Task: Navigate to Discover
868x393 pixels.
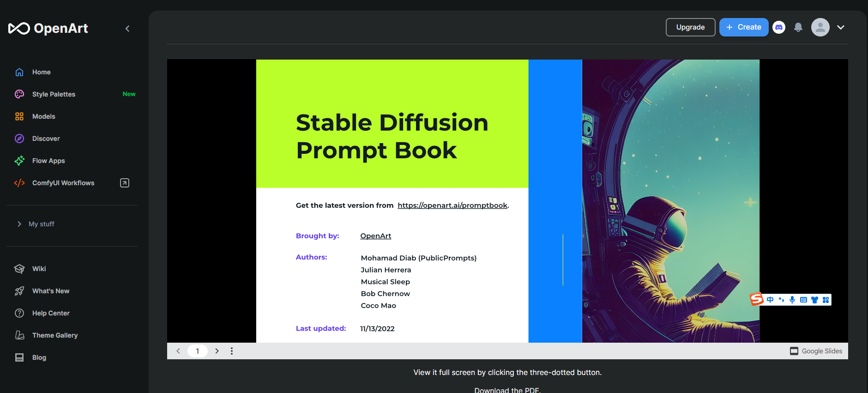Action: coord(46,139)
